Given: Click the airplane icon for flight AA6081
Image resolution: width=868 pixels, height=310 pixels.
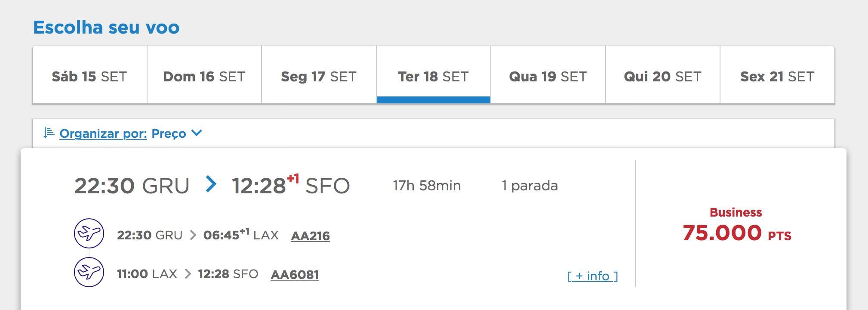Looking at the screenshot, I should point(89,272).
